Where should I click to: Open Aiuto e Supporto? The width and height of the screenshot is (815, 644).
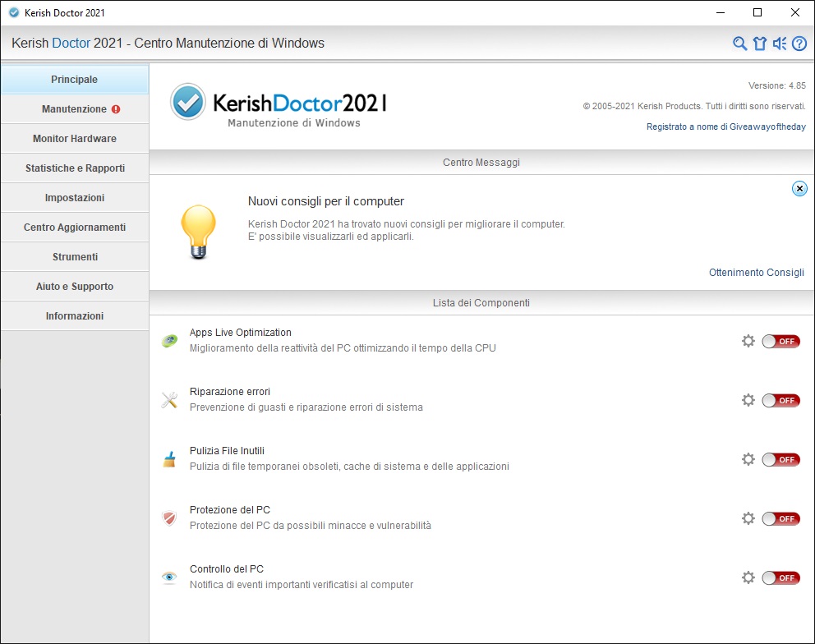(74, 287)
